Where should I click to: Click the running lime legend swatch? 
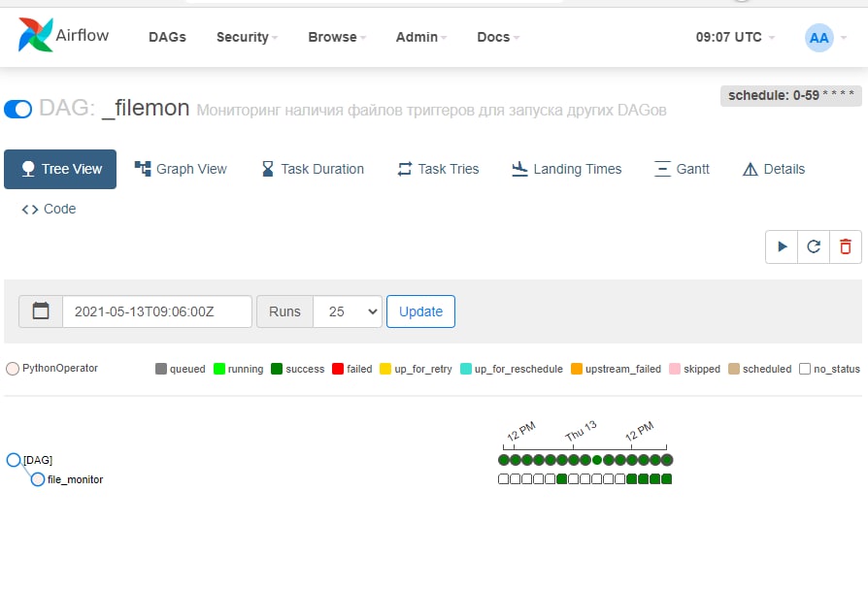pos(219,369)
